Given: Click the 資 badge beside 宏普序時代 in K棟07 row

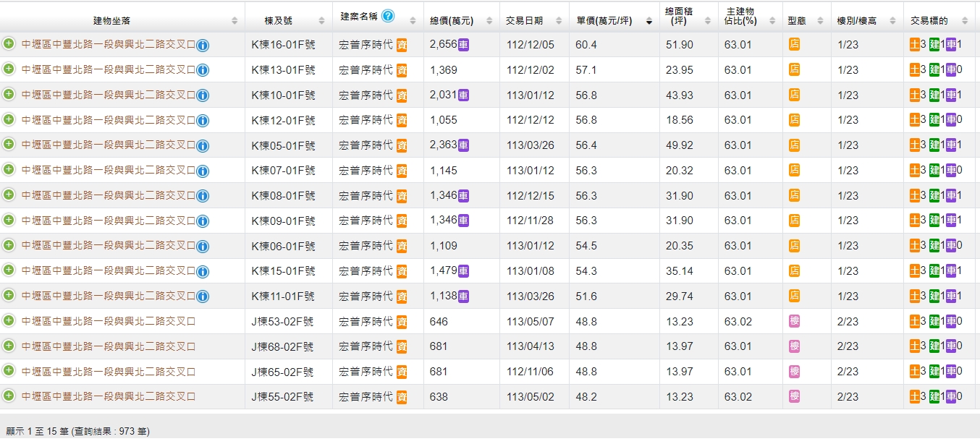Looking at the screenshot, I should [x=402, y=170].
